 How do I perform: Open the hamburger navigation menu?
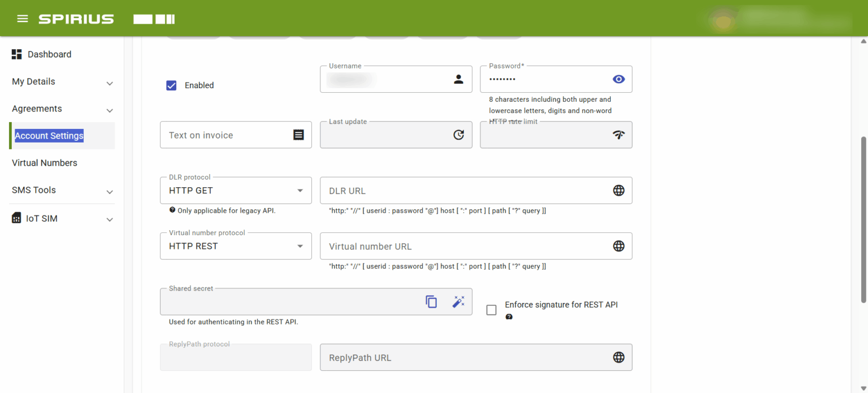pos(23,19)
